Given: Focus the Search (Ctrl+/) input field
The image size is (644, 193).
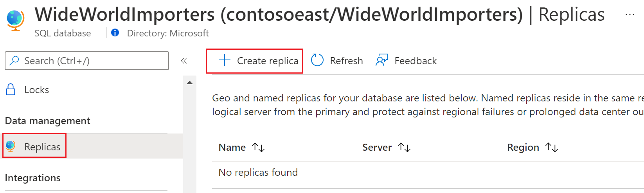Looking at the screenshot, I should (94, 61).
